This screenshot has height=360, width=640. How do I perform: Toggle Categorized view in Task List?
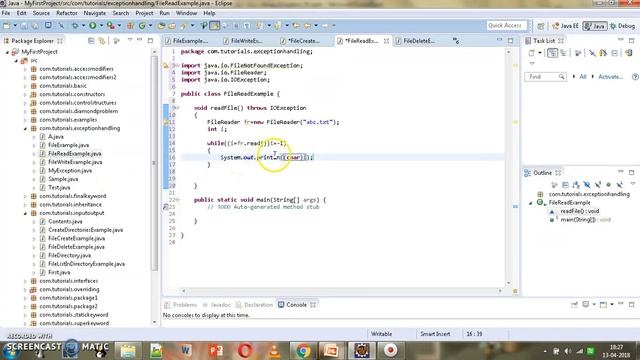552,53
